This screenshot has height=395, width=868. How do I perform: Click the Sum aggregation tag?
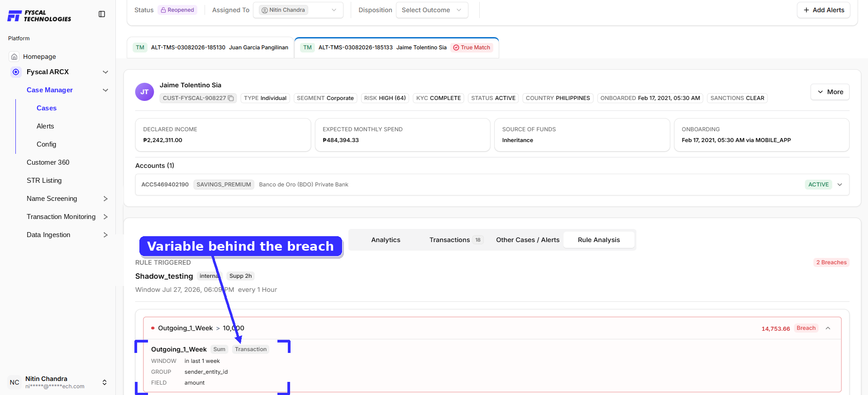219,349
